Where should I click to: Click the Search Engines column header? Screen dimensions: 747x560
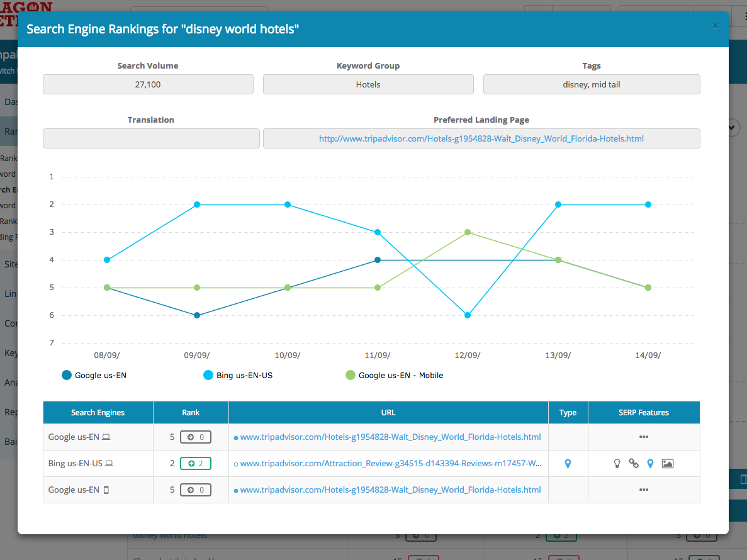[98, 413]
